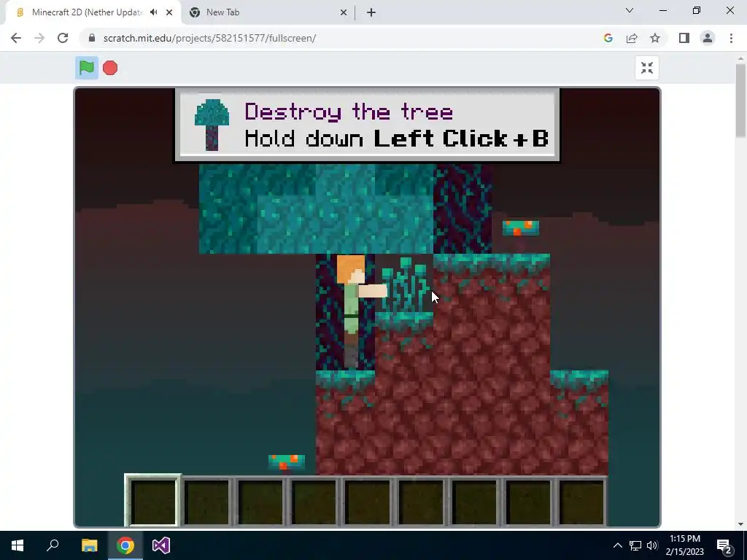747x560 pixels.
Task: Select the seventh hotbar slot
Action: coord(474,502)
